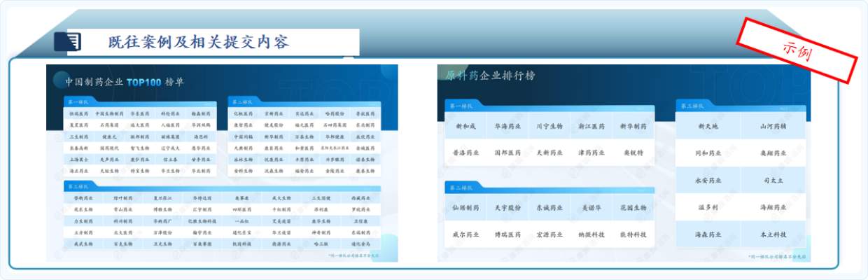Select 辽宁成大 in TOP100 list

click(x=170, y=148)
